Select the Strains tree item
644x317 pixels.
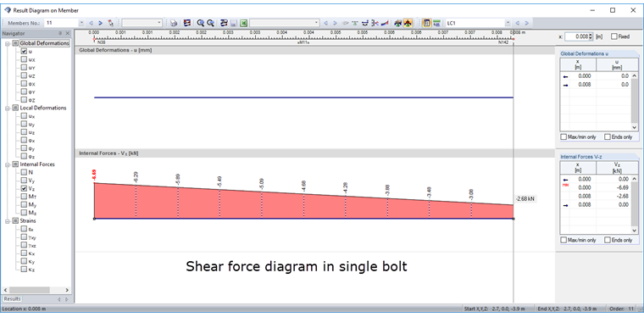[x=28, y=221]
